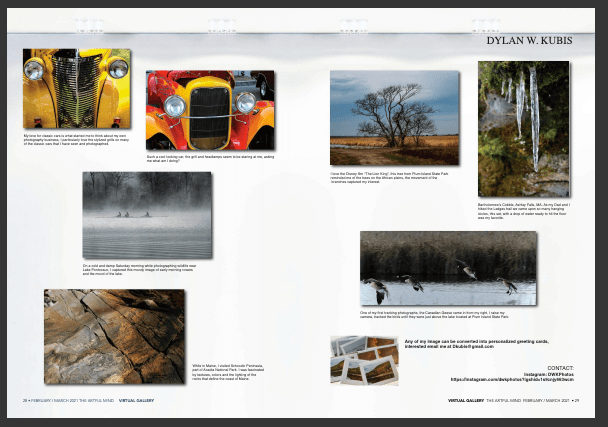
Task: Select the Disney Lion King tree caption
Action: (x=392, y=178)
